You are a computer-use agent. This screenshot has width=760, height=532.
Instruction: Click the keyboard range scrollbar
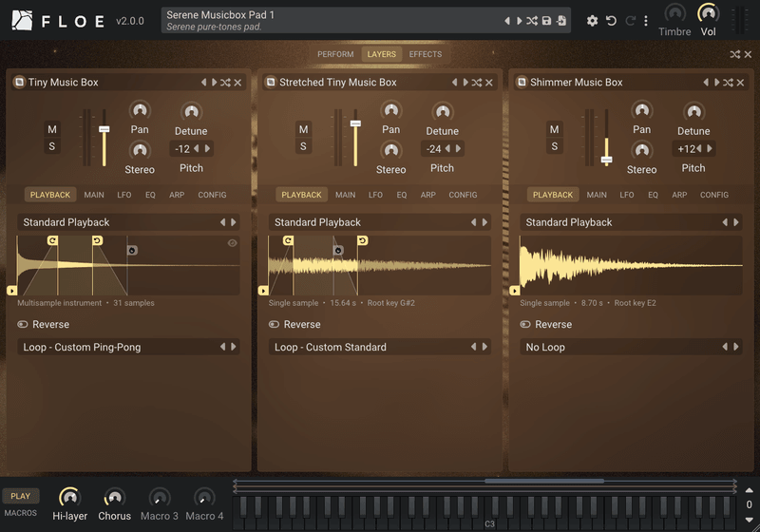[544, 481]
